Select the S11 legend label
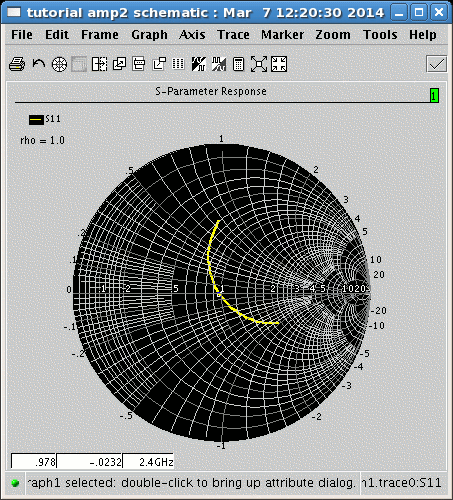Screen dimensions: 453x500 point(53,119)
